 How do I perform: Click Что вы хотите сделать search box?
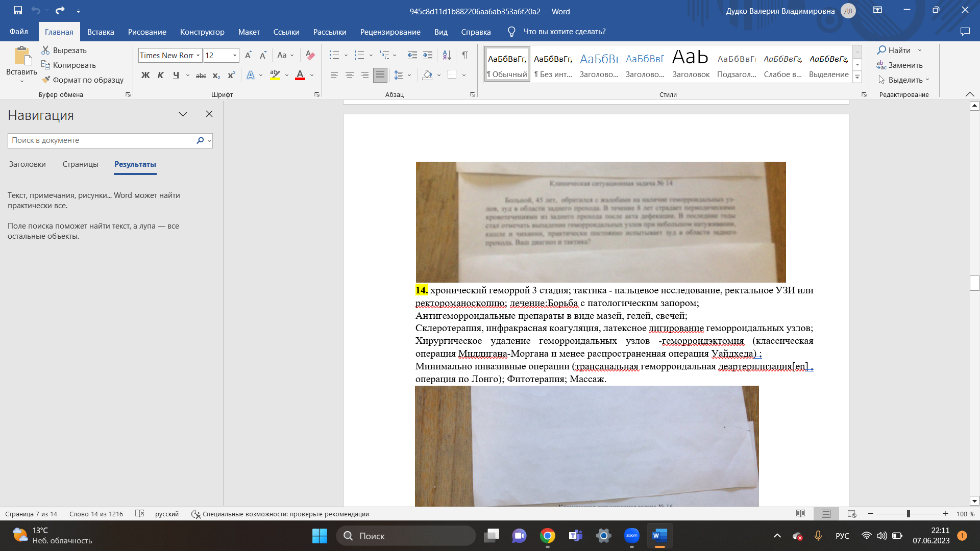(565, 32)
